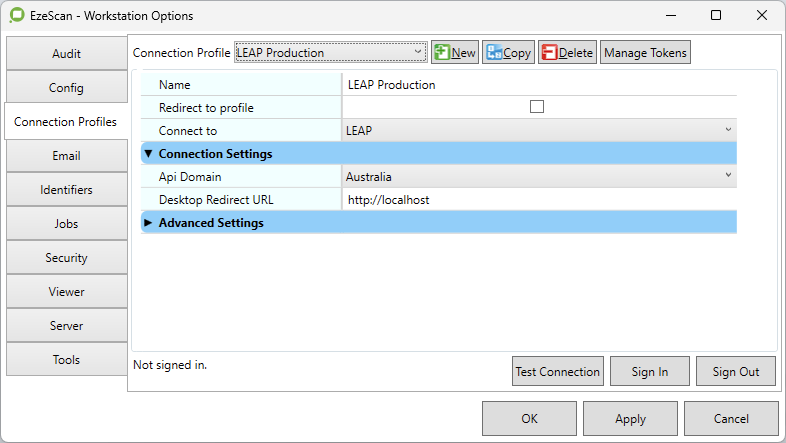
Task: Collapse the Connection Settings section
Action: [x=149, y=154]
